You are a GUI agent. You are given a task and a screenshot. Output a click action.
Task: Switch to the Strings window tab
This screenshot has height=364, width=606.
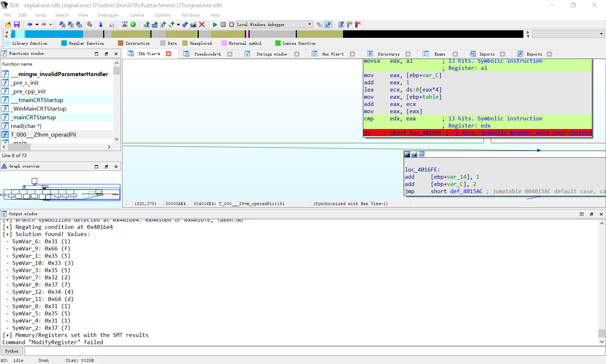pyautogui.click(x=272, y=54)
